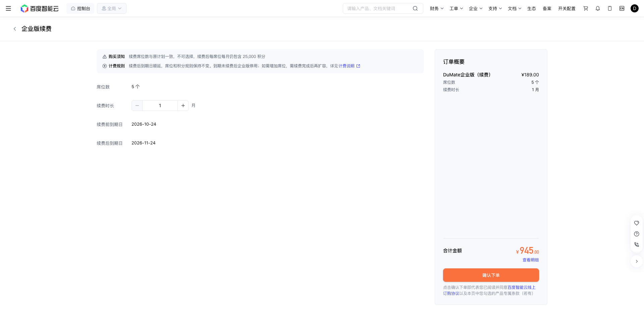
Task: Open the help question-mark floating icon
Action: (x=637, y=234)
